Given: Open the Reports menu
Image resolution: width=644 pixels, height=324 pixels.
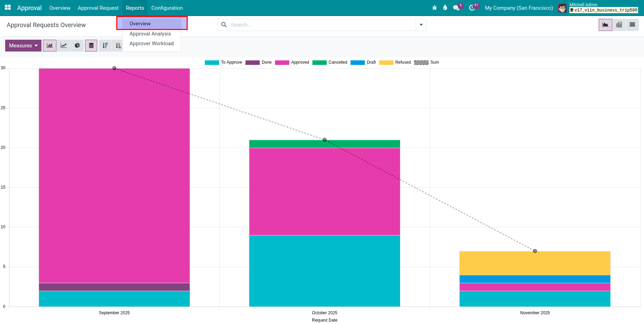Looking at the screenshot, I should coord(135,8).
